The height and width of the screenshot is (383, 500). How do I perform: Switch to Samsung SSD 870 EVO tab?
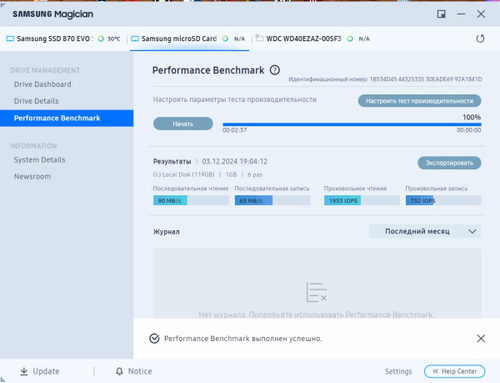(x=63, y=39)
